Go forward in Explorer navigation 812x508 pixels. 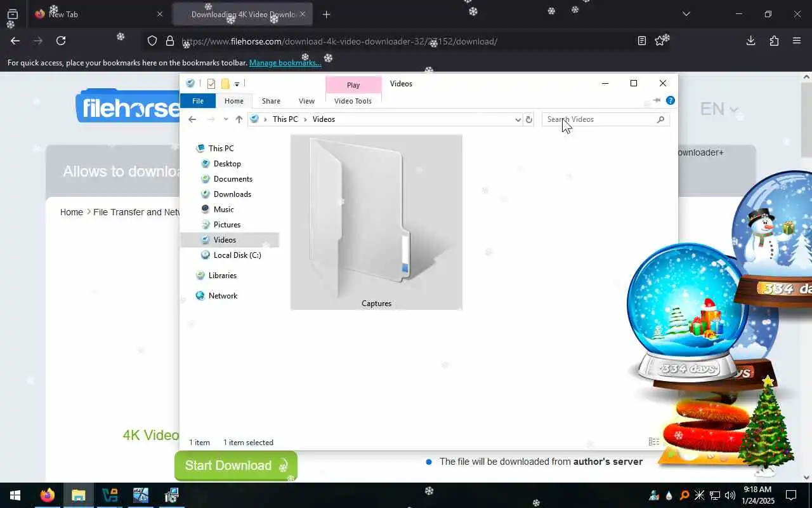(211, 119)
